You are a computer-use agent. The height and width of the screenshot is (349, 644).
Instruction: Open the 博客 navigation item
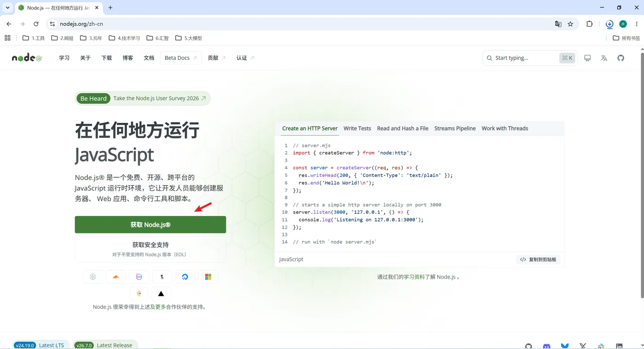click(x=128, y=58)
